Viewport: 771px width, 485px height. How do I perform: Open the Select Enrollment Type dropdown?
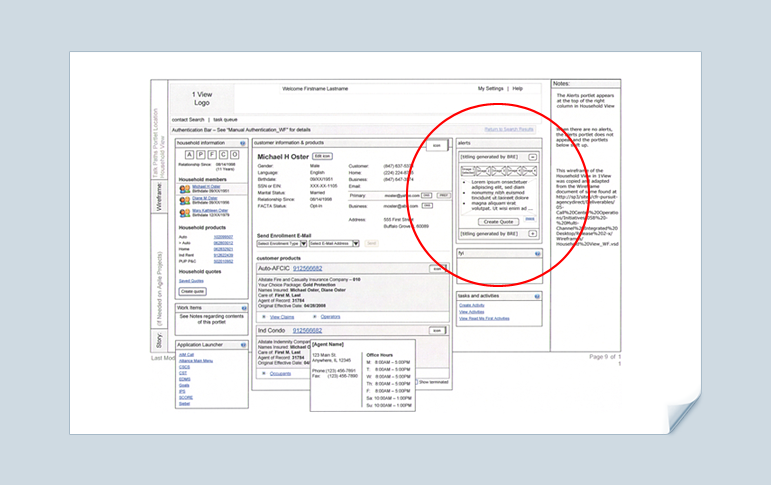(280, 243)
